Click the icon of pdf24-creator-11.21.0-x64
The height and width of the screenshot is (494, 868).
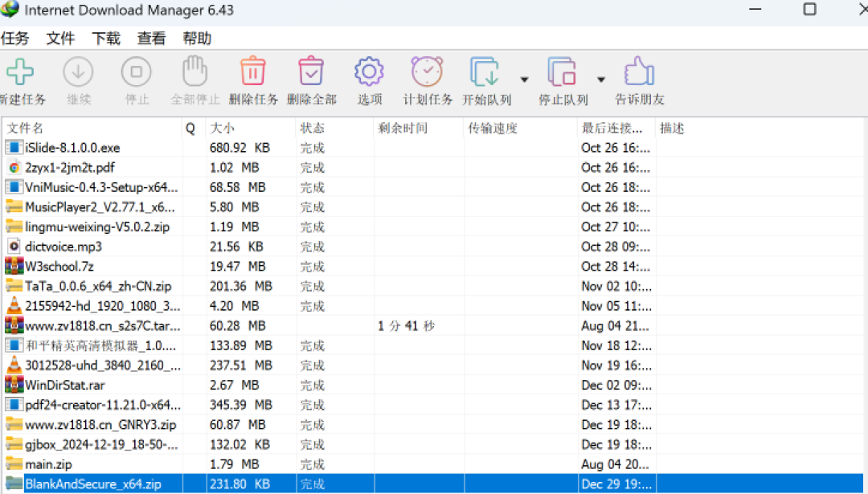14,405
